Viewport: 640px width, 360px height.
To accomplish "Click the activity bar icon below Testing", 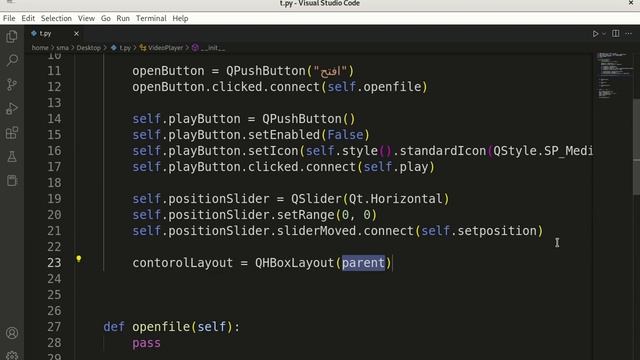I will click(12, 180).
